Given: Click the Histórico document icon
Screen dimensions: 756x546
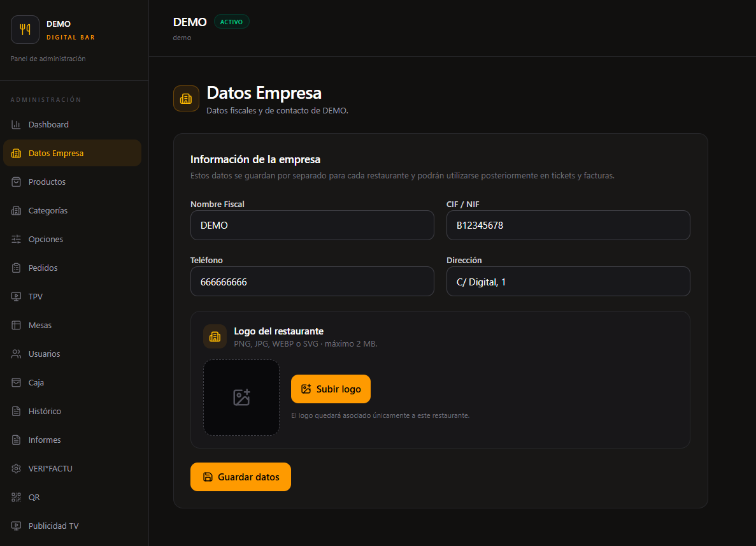Looking at the screenshot, I should pyautogui.click(x=16, y=412).
